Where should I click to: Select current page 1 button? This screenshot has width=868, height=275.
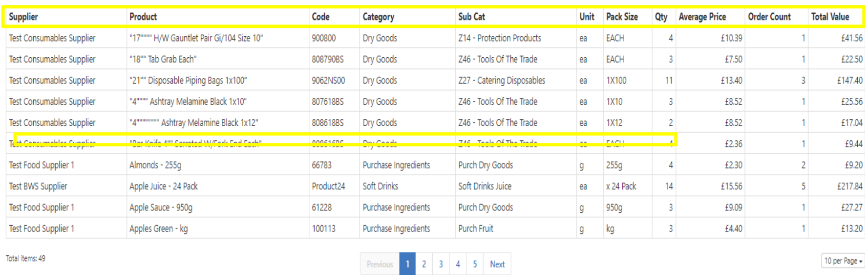(407, 264)
